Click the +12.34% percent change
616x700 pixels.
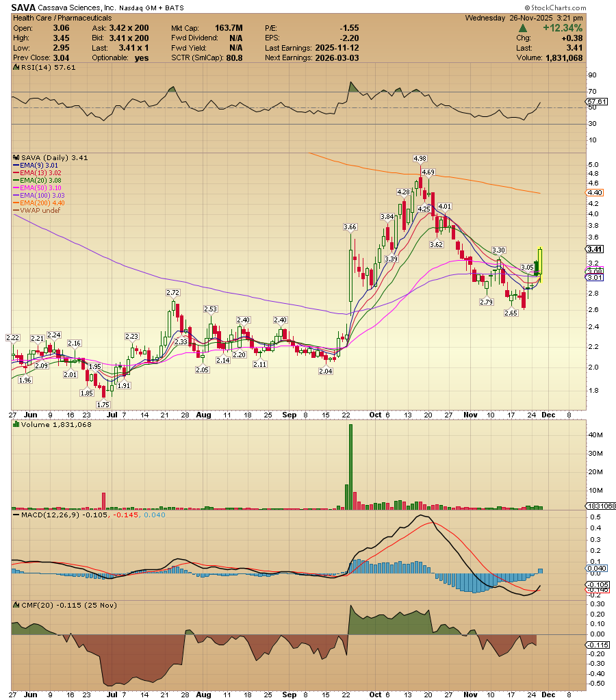click(563, 28)
